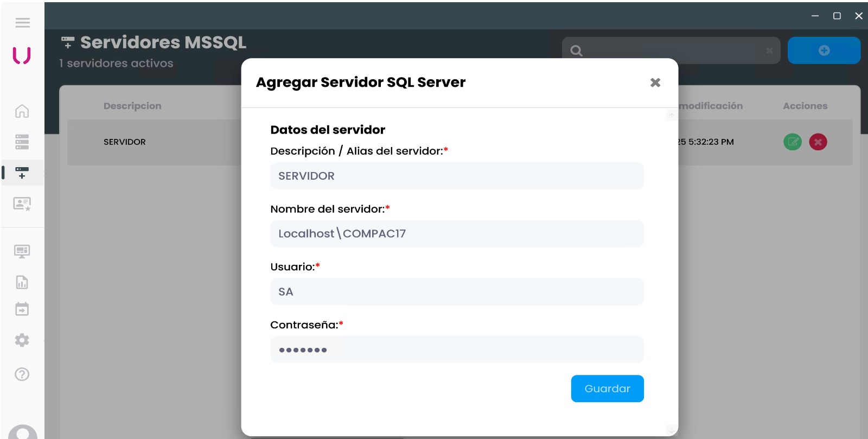Select the SERVIDOR row in table
This screenshot has width=868, height=439.
[459, 142]
